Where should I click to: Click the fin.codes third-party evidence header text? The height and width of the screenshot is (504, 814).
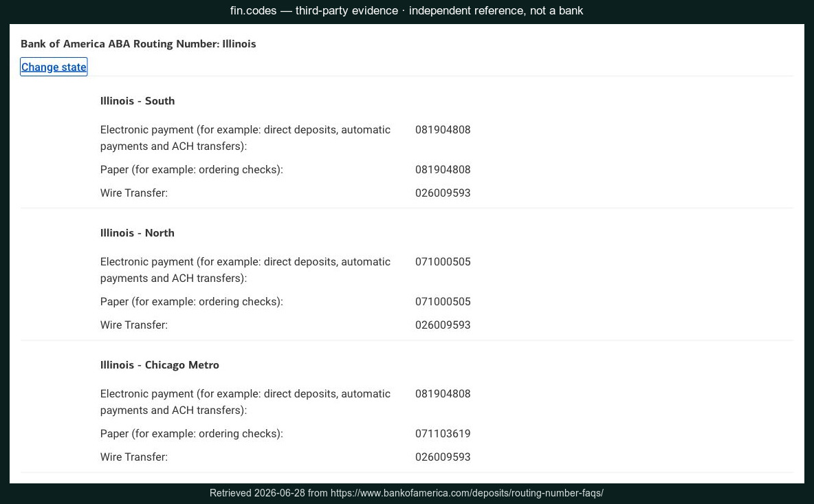click(x=406, y=10)
